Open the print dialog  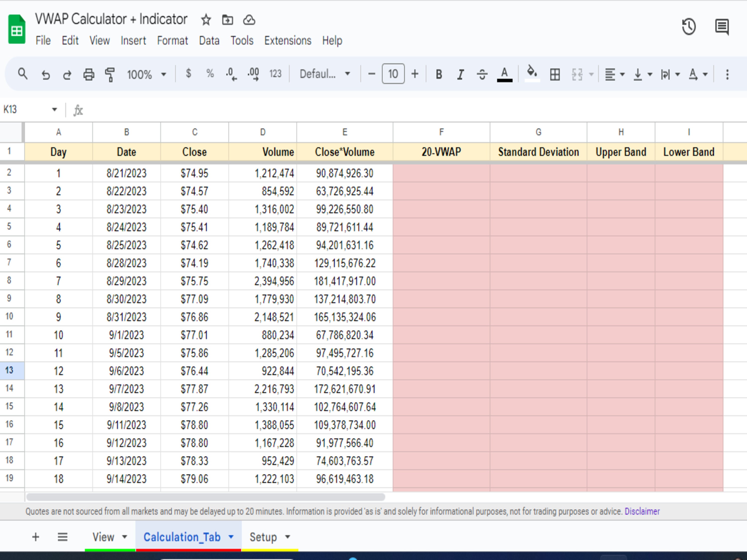click(x=88, y=74)
